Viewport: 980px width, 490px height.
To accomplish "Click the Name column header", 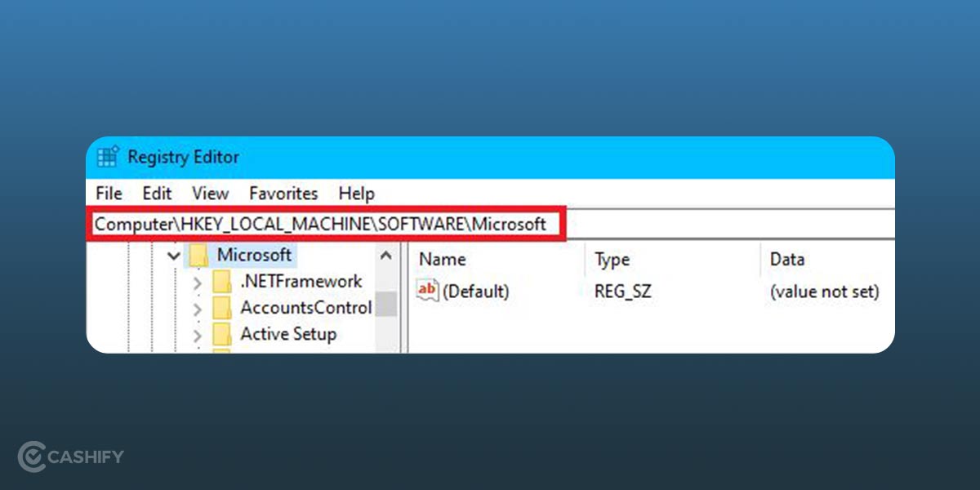I will tap(442, 259).
